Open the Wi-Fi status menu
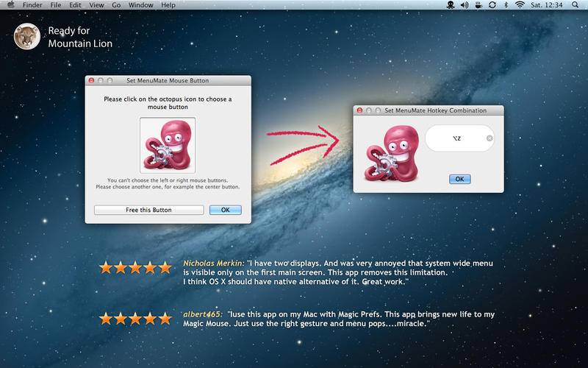This screenshot has width=588, height=368. [520, 5]
